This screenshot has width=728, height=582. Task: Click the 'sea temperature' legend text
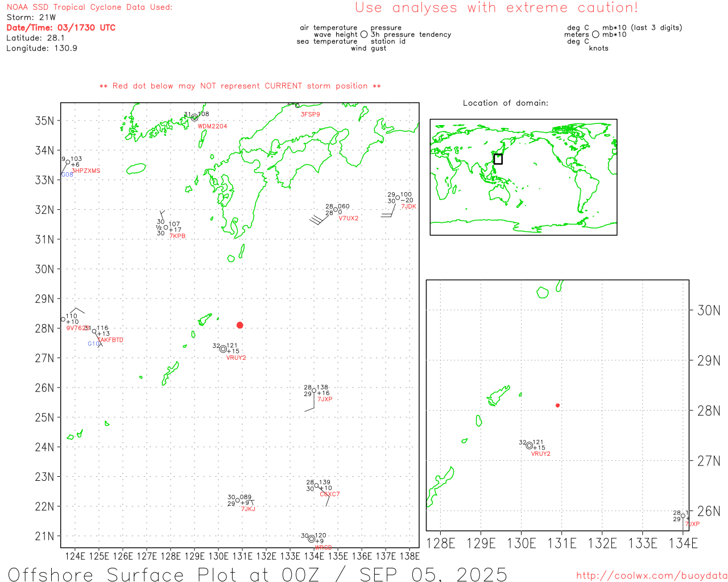(x=327, y=41)
